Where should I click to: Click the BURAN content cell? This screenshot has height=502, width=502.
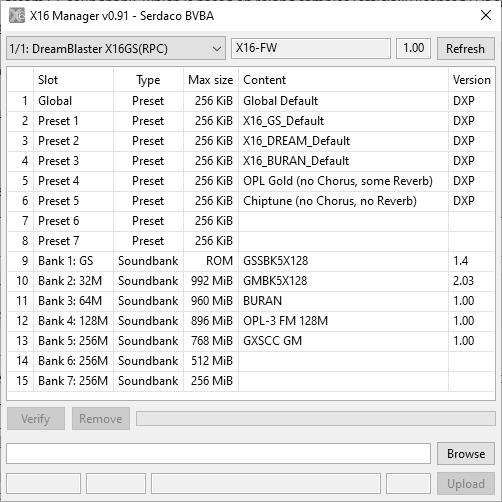[343, 301]
